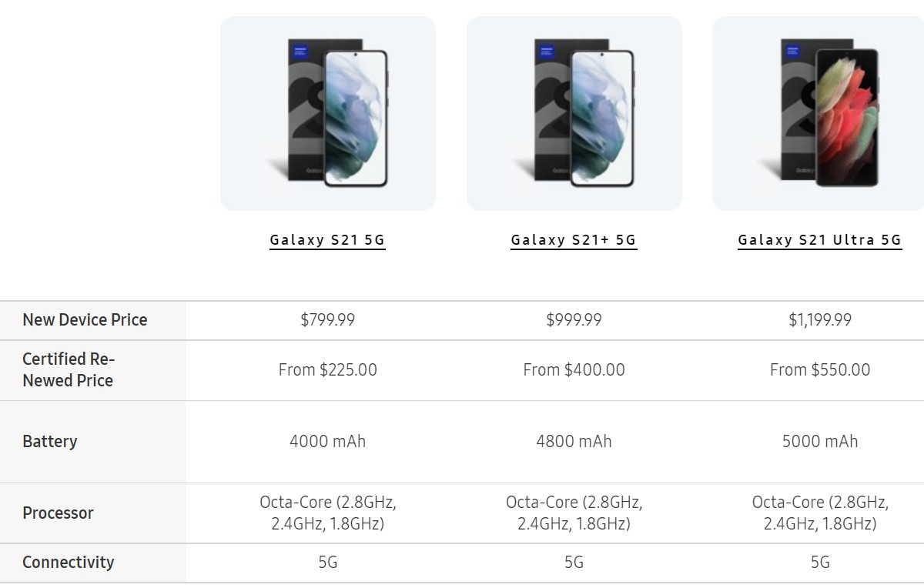
Task: Click the From $550.00 re-newed price
Action: (x=820, y=370)
